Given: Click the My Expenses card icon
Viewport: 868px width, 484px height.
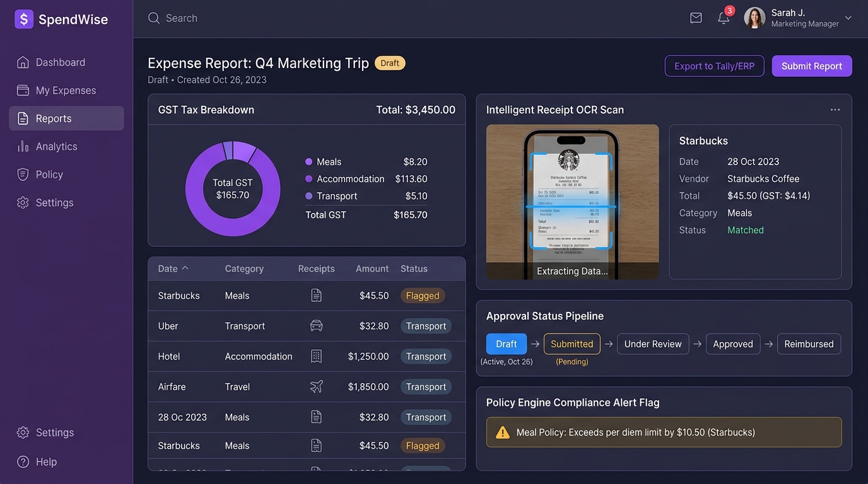Looking at the screenshot, I should click(x=23, y=90).
